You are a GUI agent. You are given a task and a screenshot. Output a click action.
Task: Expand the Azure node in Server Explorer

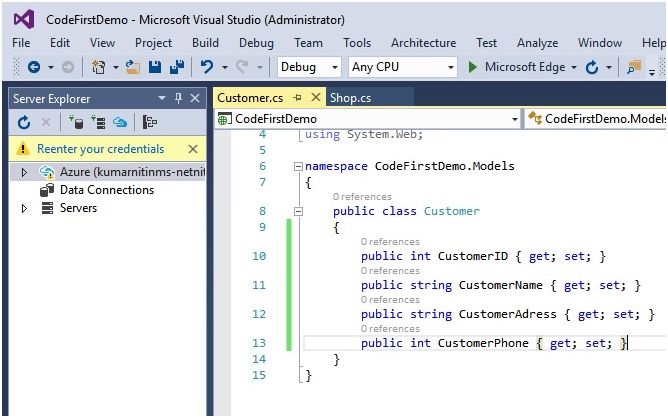tap(24, 172)
